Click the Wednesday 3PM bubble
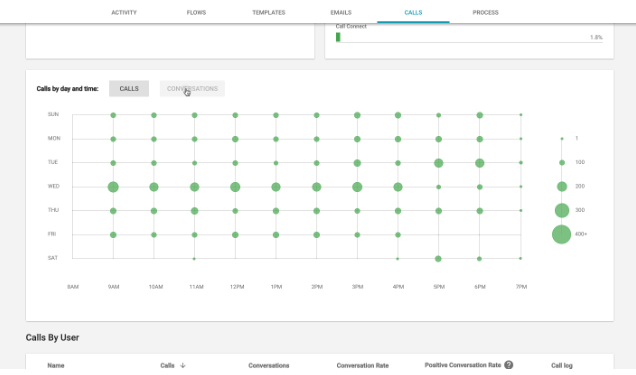The image size is (636, 375). coord(357,187)
